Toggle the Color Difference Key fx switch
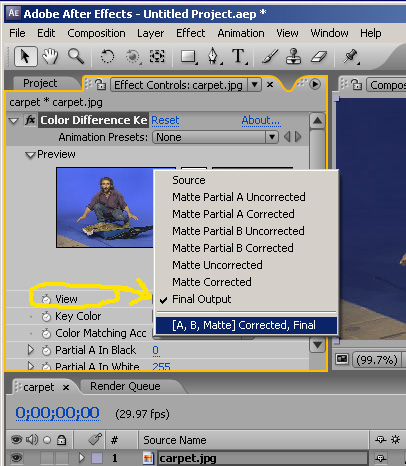406x466 pixels. 30,120
